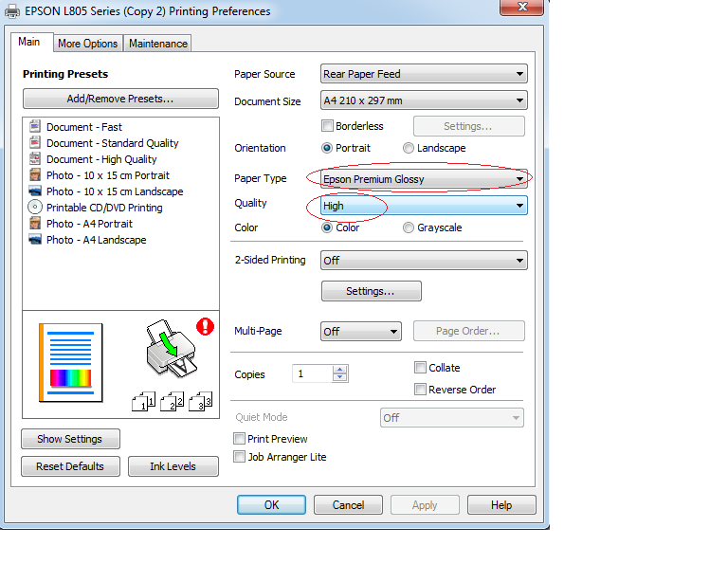Enable the Borderless checkbox

point(328,126)
